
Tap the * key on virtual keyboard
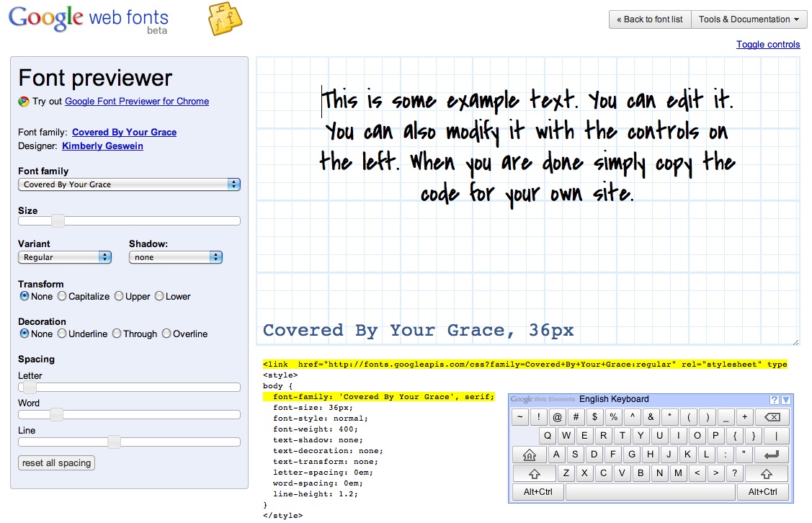[x=669, y=417]
